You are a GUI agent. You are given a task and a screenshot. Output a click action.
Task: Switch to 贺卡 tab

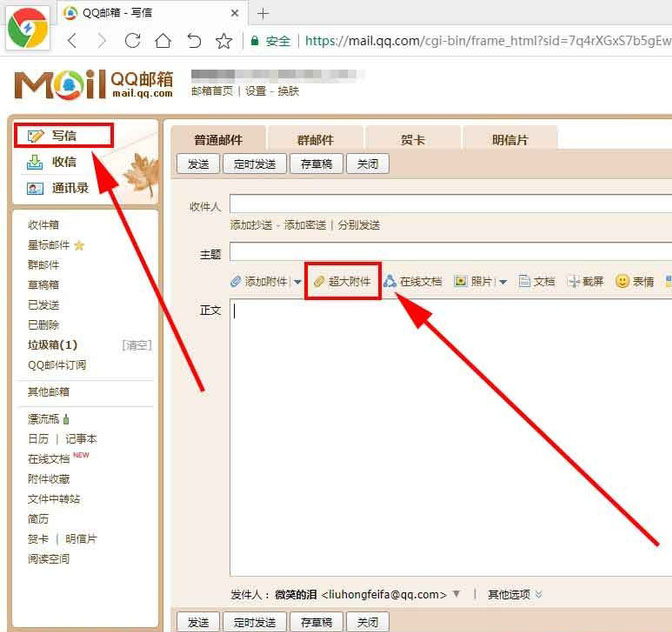tap(413, 139)
